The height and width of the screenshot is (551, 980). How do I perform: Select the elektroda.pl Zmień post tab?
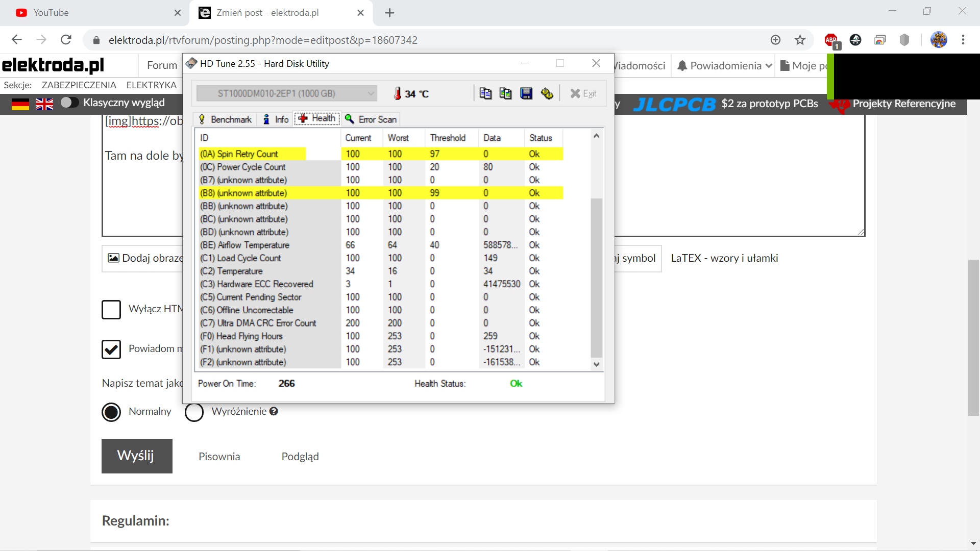pos(281,13)
